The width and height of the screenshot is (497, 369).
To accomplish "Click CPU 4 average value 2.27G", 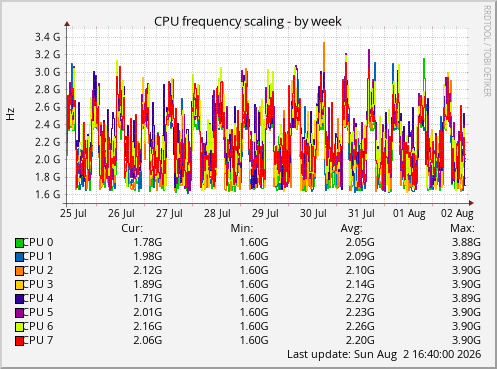I will coord(360,298).
